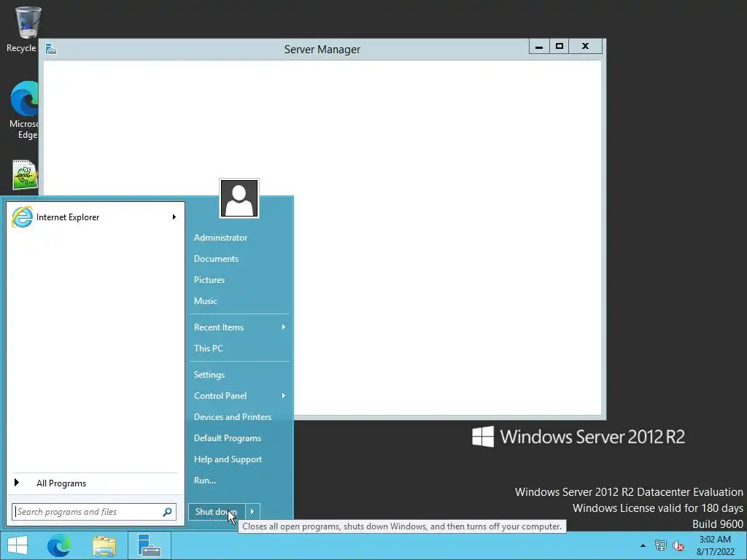Viewport: 747px width, 560px height.
Task: Click the user account picture
Action: 239,198
